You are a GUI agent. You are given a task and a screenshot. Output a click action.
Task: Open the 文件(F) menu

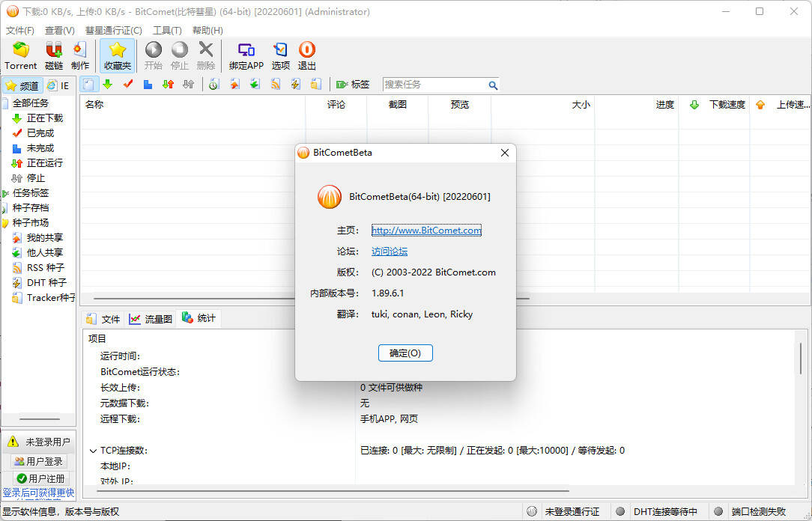(19, 31)
